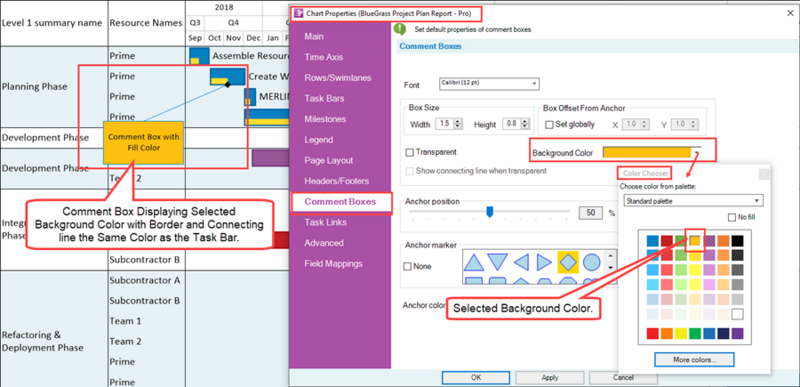800x387 pixels.
Task: Click the Team 1 row label
Action: [x=125, y=321]
